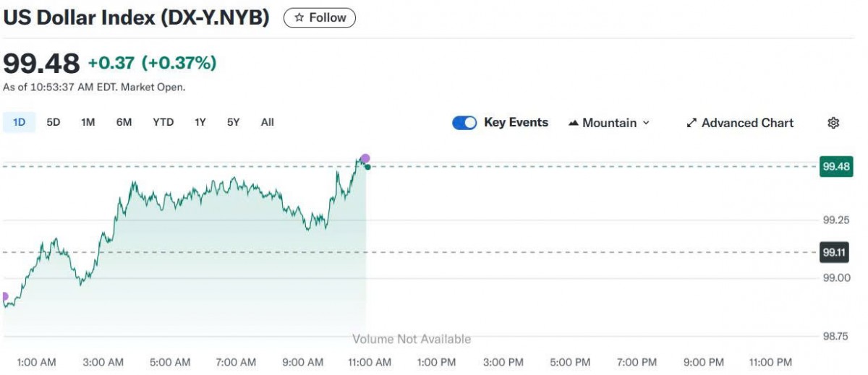
Task: Switch to the 5D time range
Action: [54, 122]
